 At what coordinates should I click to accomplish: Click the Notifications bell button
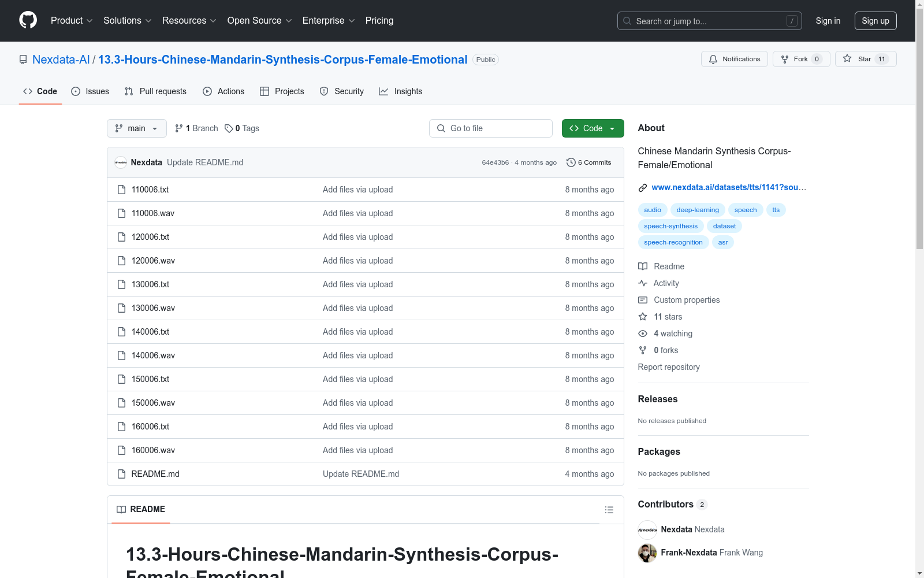pos(735,59)
